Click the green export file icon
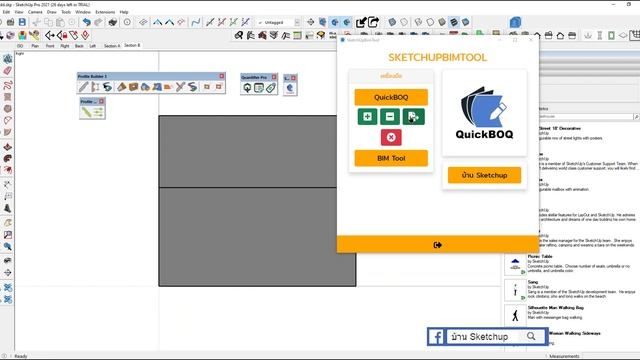 click(x=413, y=117)
